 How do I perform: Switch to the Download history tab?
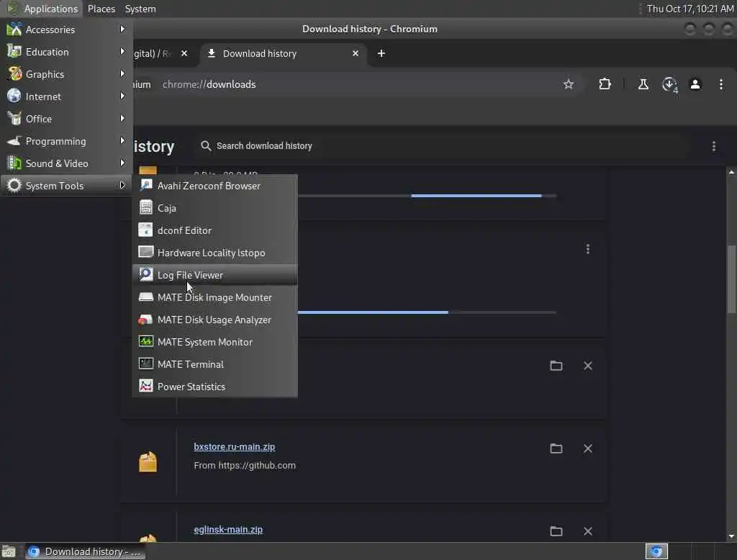coord(282,53)
